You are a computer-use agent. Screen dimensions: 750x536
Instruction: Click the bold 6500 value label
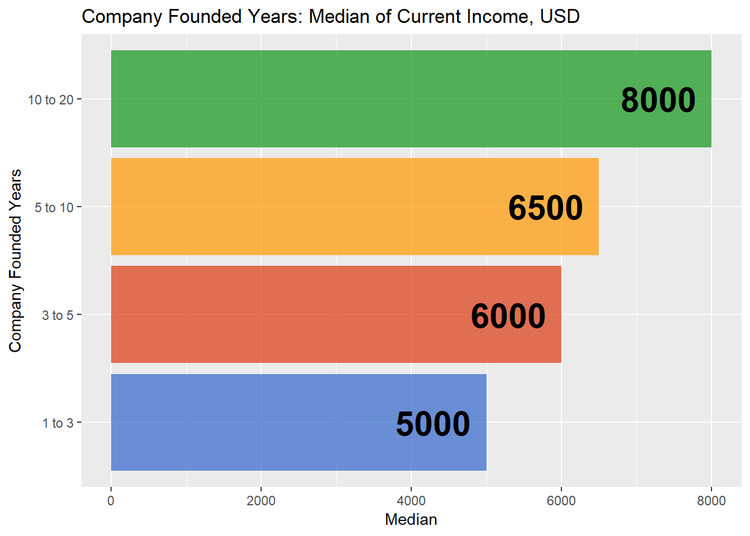pos(545,208)
